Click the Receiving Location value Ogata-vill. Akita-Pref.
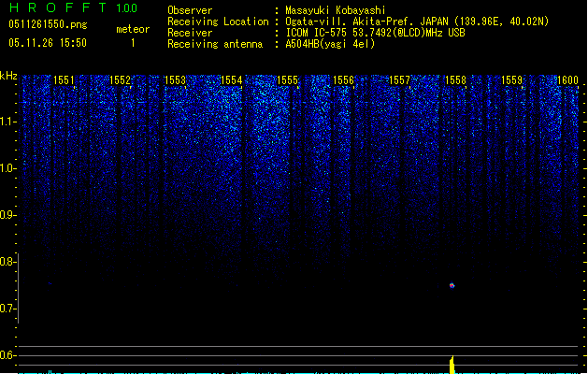The height and width of the screenshot is (374, 588). tap(348, 22)
